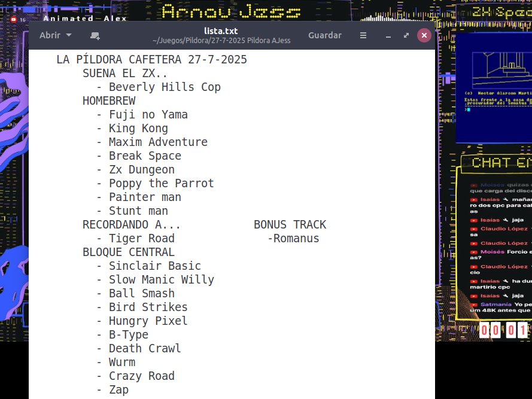Click the 'Stunt man' line
The image size is (532, 399).
pos(132,211)
